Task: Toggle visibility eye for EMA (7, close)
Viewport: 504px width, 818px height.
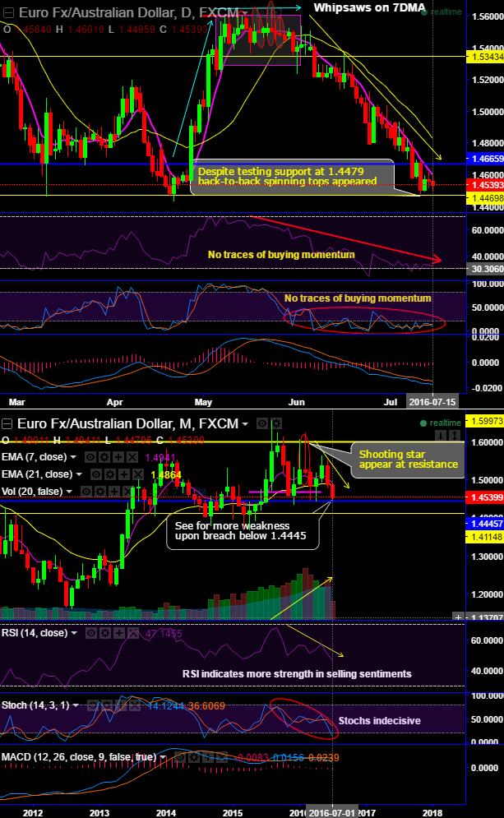Action: point(90,458)
